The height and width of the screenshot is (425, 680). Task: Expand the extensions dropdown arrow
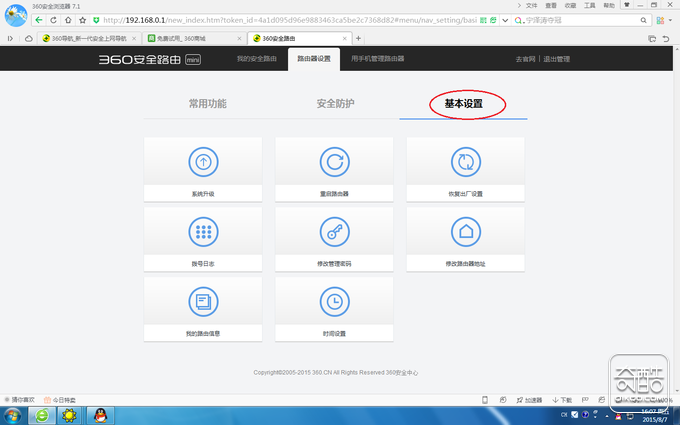(x=670, y=20)
